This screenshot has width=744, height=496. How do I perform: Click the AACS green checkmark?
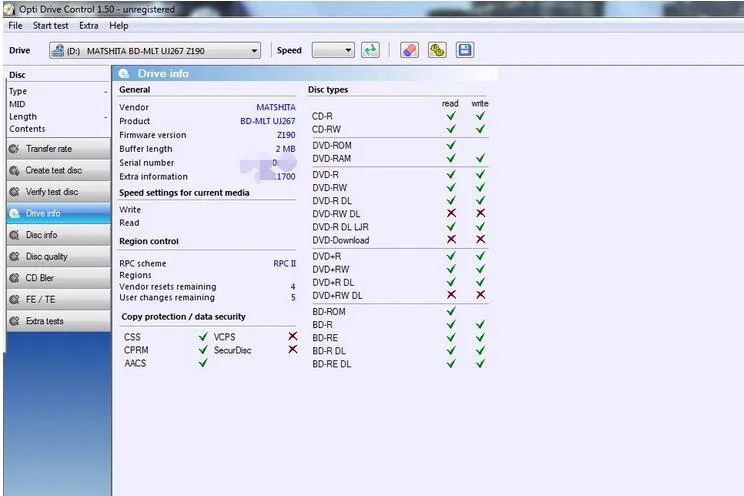(x=203, y=363)
